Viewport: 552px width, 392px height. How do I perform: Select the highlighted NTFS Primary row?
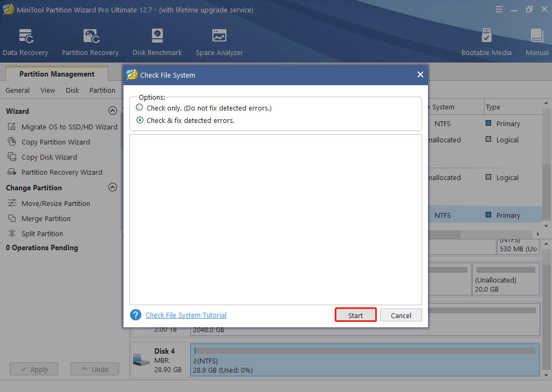pos(485,215)
